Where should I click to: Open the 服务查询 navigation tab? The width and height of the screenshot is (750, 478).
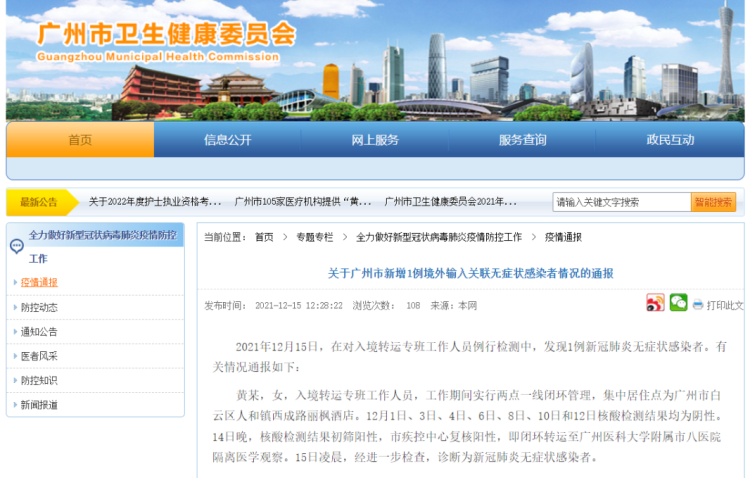(x=522, y=140)
